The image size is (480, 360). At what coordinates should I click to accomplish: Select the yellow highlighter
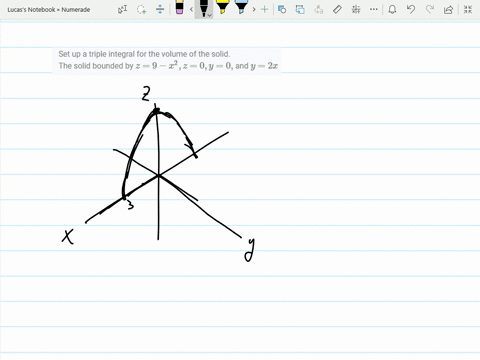pyautogui.click(x=222, y=7)
